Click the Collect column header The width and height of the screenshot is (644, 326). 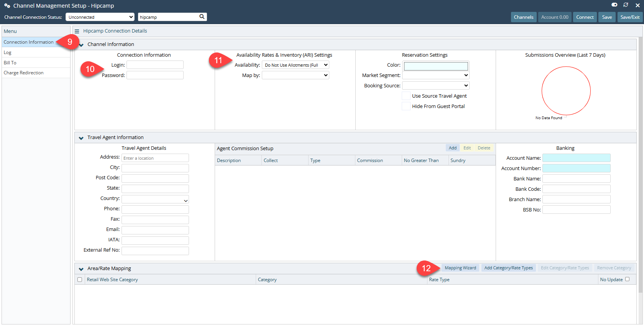click(285, 161)
